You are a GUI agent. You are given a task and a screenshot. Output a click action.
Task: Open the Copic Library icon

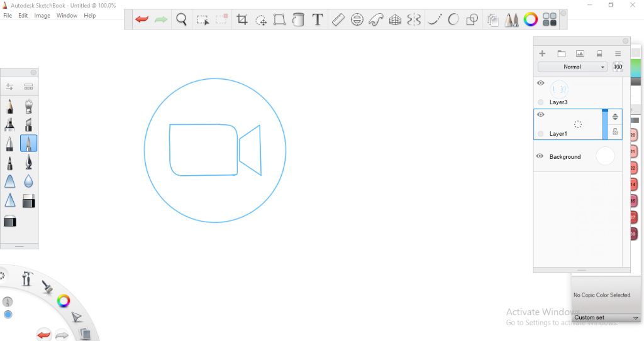(550, 19)
